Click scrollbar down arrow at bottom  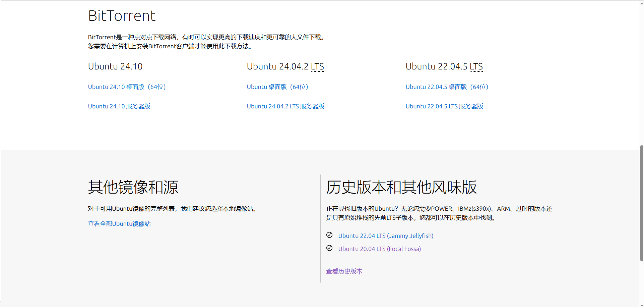point(642,305)
